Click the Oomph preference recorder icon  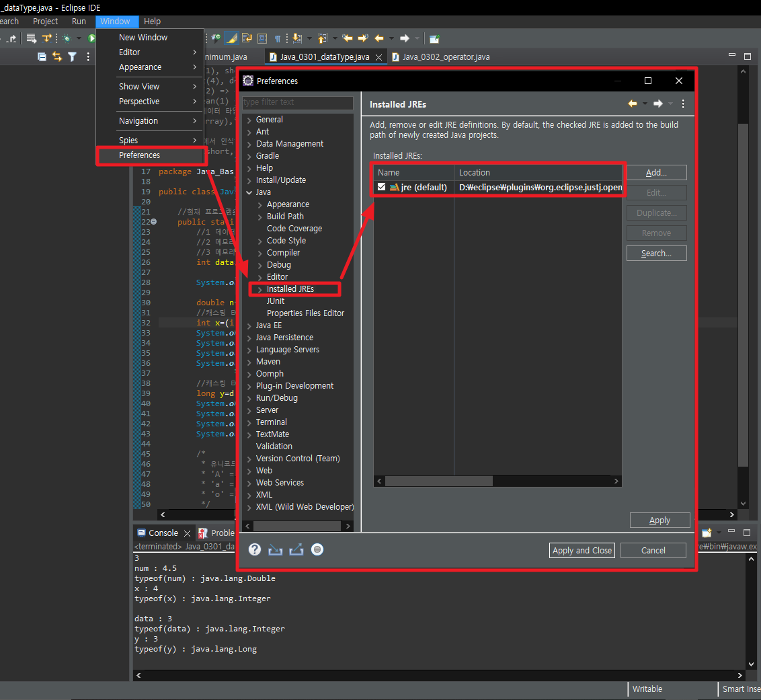click(x=317, y=549)
